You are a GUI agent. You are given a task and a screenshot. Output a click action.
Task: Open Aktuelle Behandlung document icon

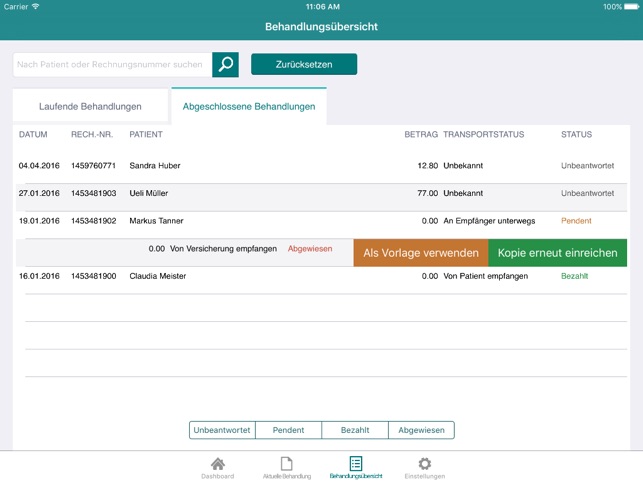coord(287,464)
